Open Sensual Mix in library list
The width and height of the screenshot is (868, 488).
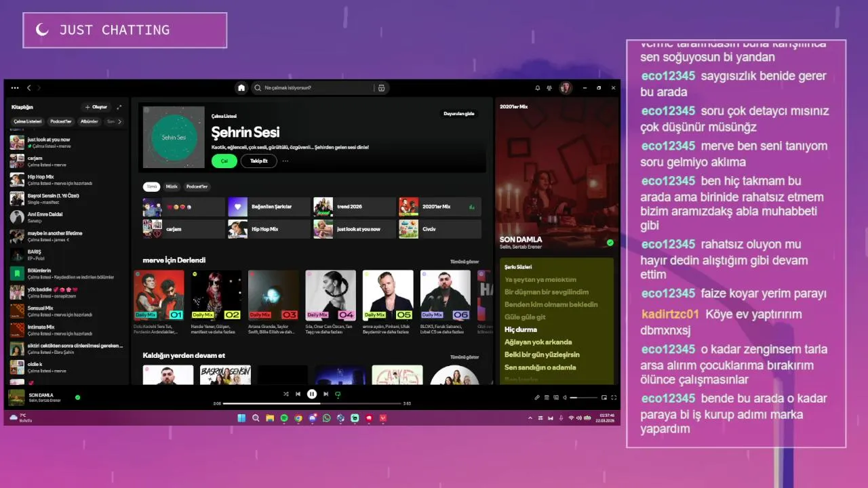click(66, 311)
